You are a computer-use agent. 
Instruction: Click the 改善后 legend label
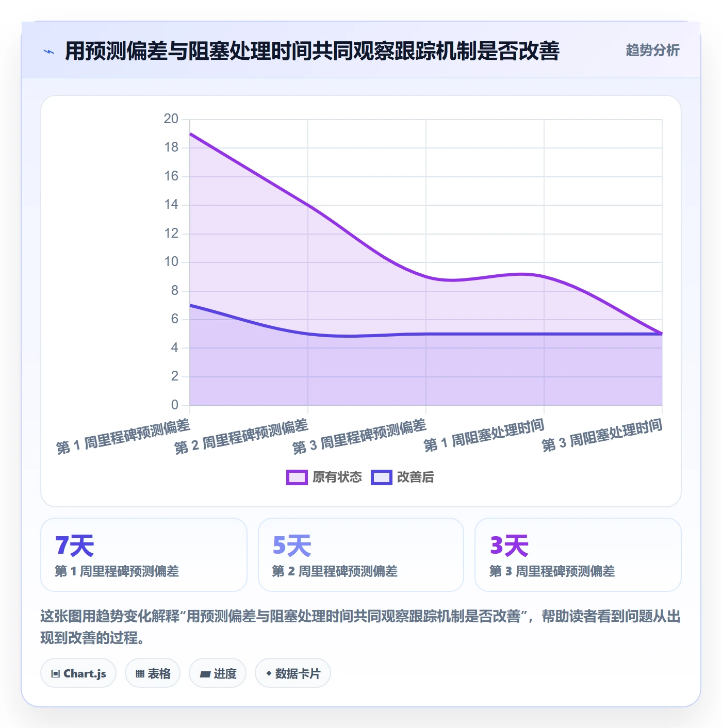point(415,477)
